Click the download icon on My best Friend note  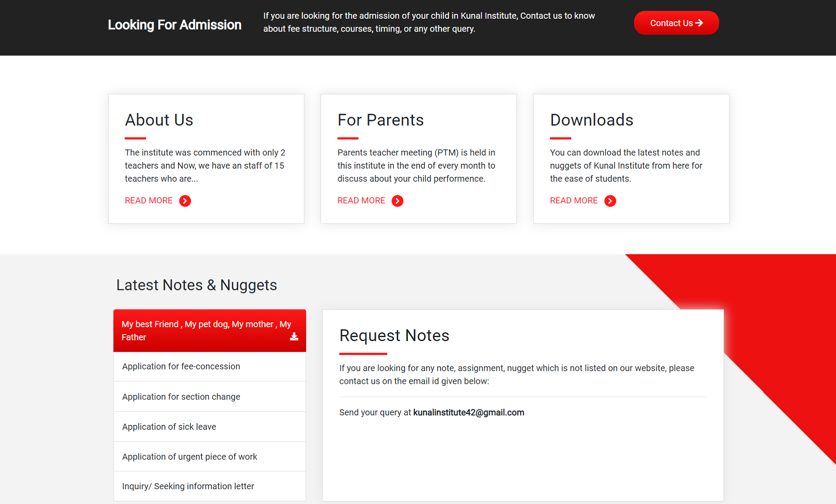[x=294, y=337]
